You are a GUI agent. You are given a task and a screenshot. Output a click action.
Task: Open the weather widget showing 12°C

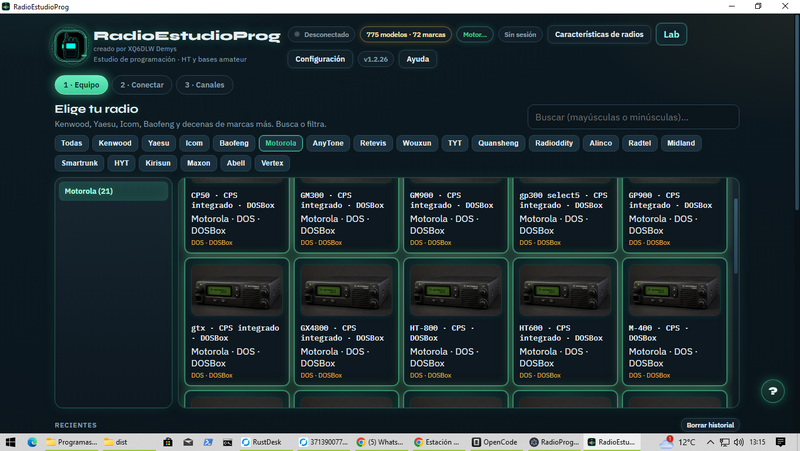click(678, 442)
